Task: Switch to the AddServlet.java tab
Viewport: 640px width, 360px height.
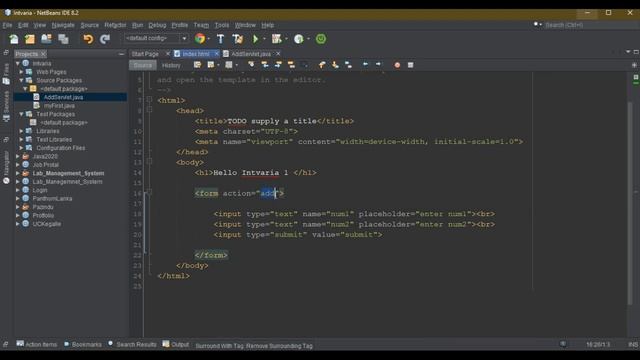Action: tap(251, 54)
